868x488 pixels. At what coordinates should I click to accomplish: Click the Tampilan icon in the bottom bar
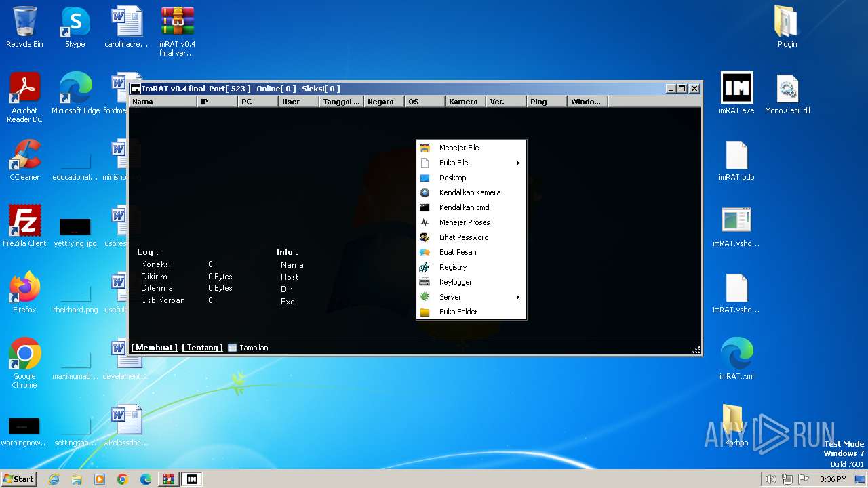(233, 348)
